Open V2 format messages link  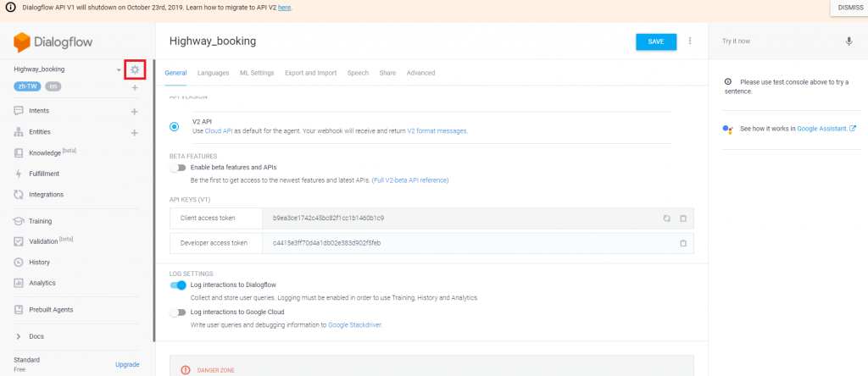tap(437, 131)
